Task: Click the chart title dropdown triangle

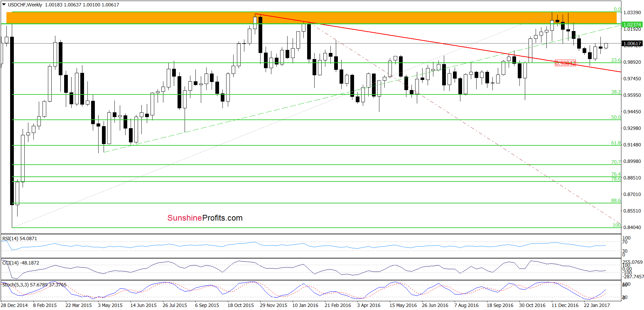Action: pos(4,5)
